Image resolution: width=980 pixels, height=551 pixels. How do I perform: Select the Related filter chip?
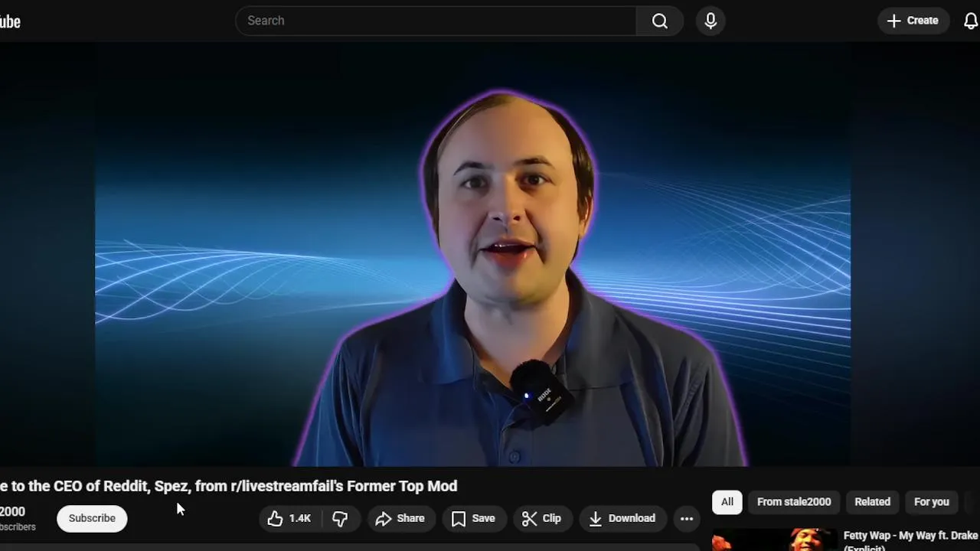coord(872,502)
